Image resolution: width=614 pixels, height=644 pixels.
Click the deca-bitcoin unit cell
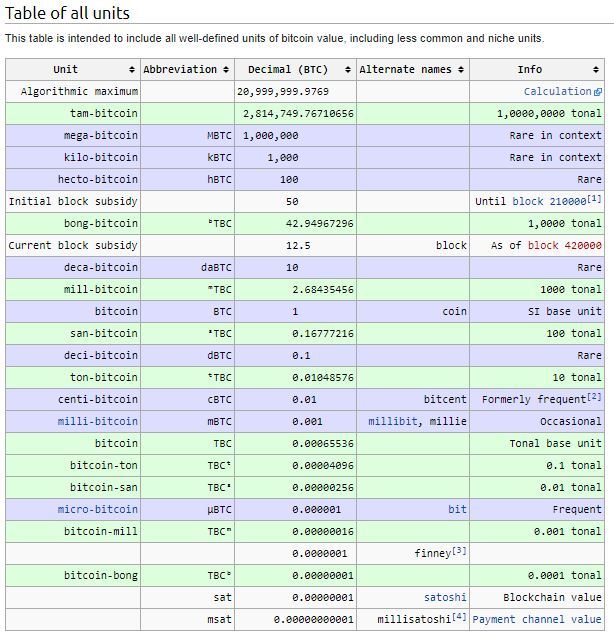click(x=73, y=267)
